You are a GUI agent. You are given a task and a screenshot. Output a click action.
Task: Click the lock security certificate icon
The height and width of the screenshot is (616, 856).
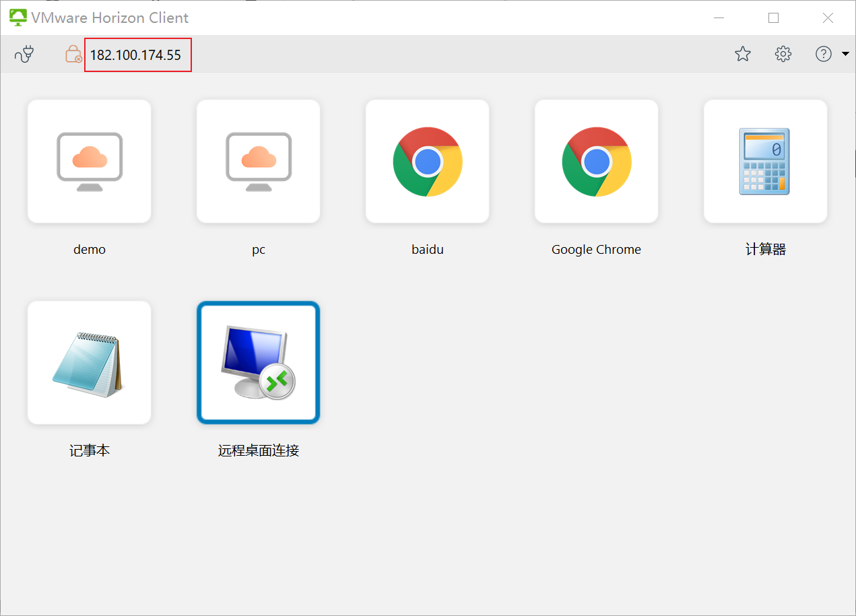coord(73,54)
